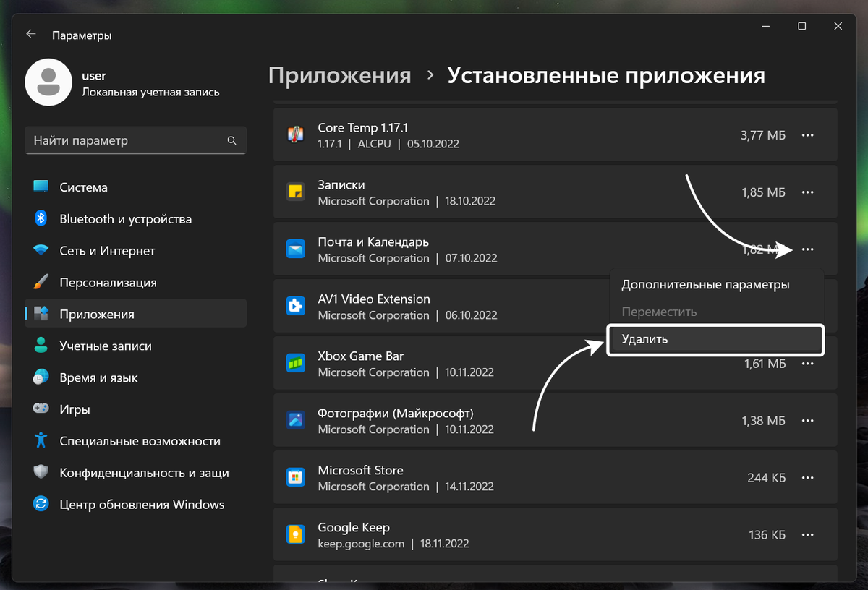Click the search magnifier icon in Найти параметр
The width and height of the screenshot is (868, 590).
point(231,140)
